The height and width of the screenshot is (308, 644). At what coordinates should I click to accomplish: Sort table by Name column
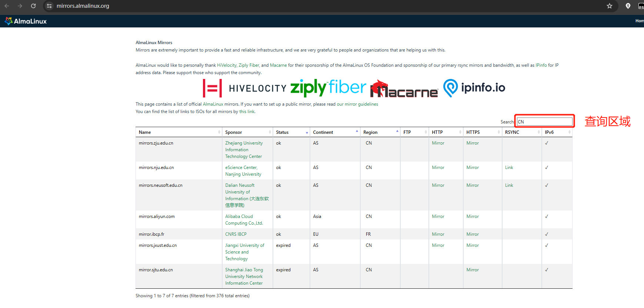[x=179, y=132]
